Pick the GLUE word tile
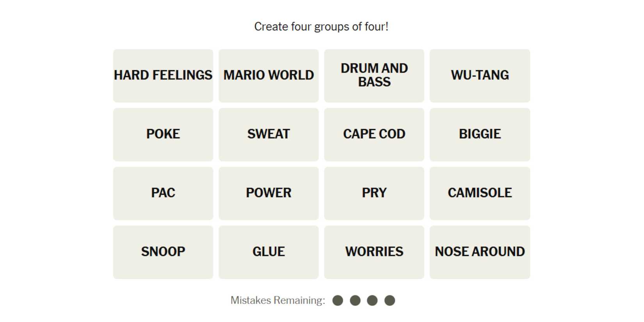The image size is (644, 322). (x=269, y=252)
